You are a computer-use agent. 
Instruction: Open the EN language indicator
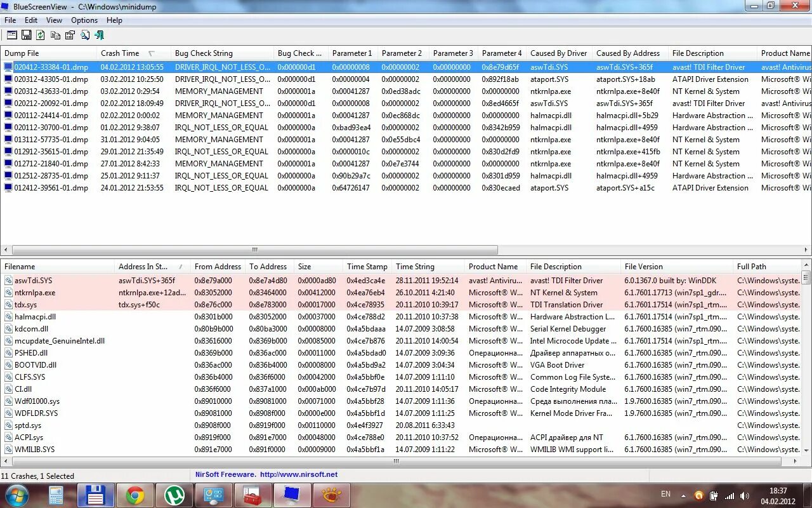[x=665, y=494]
